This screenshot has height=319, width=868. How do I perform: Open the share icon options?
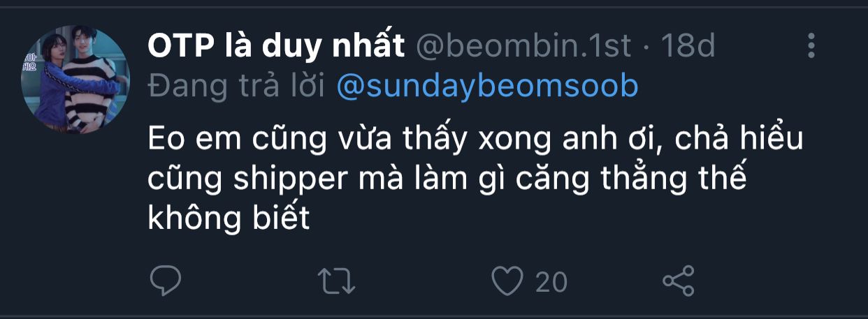coord(678,281)
